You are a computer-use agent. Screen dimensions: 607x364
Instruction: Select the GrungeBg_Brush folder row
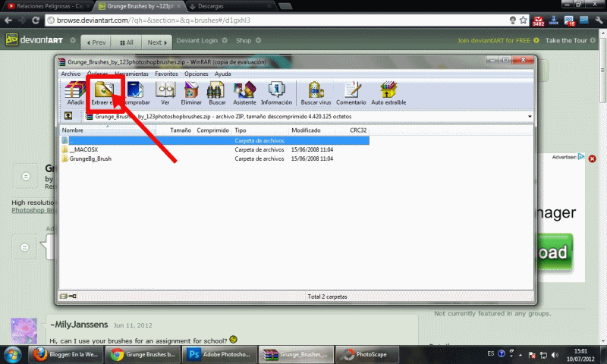(215, 158)
